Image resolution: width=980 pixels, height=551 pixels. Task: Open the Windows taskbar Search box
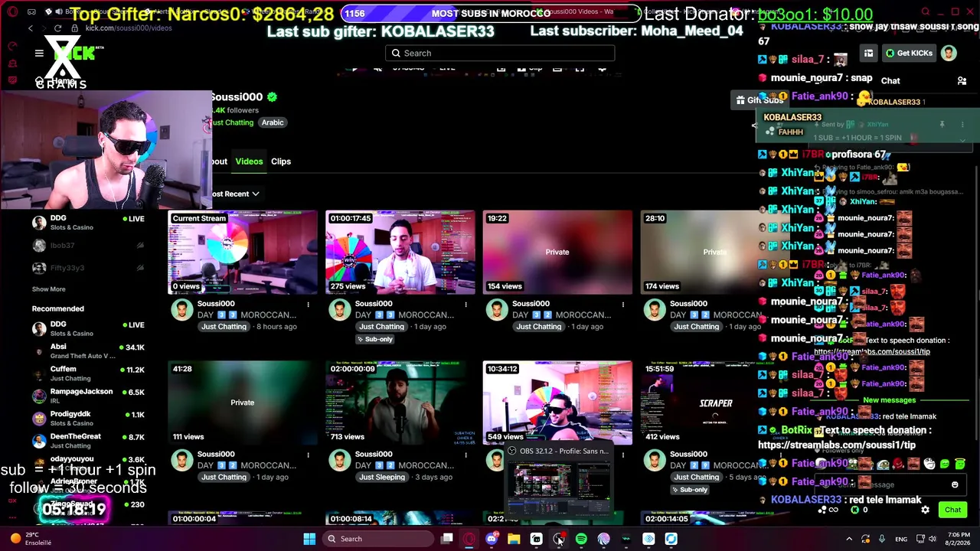[x=378, y=539]
